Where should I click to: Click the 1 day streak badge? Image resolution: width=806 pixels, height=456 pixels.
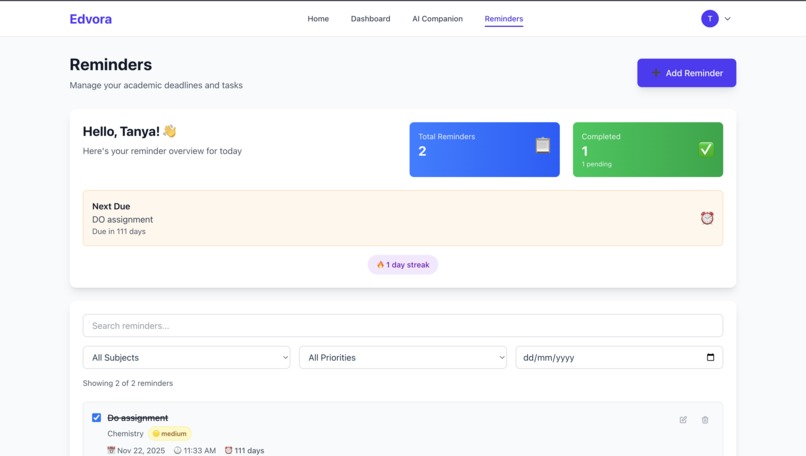[402, 265]
